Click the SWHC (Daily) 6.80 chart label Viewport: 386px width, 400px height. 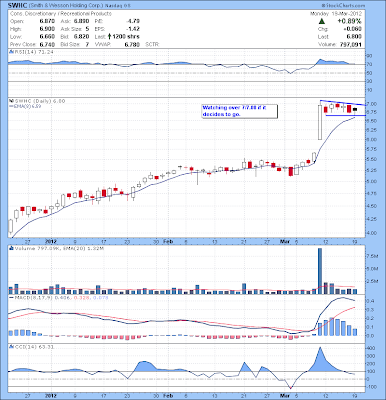tap(39, 101)
